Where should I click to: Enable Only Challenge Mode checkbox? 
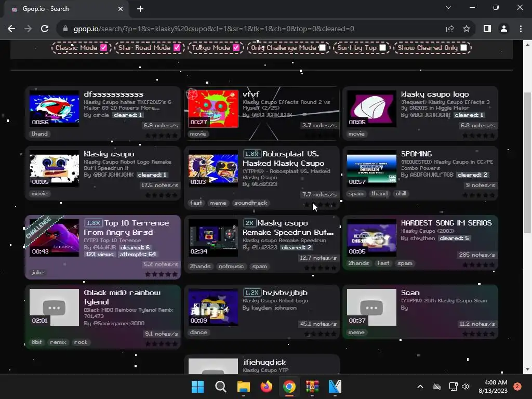pyautogui.click(x=322, y=47)
